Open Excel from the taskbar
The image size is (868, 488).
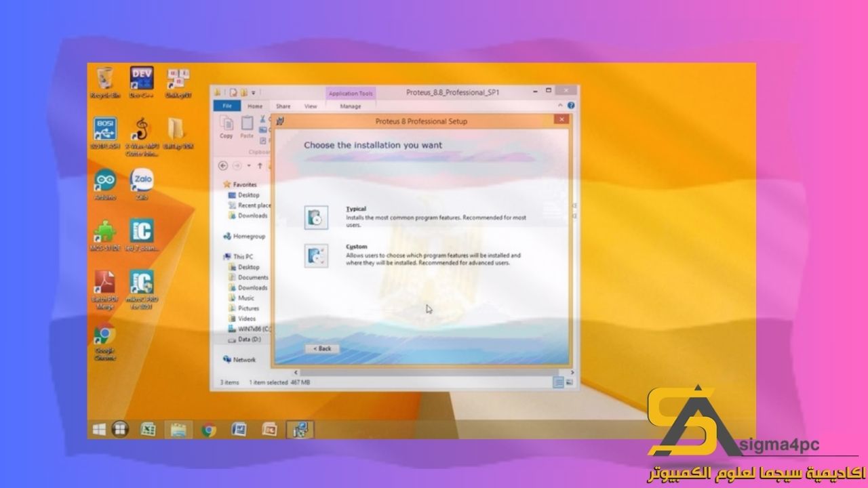point(149,429)
